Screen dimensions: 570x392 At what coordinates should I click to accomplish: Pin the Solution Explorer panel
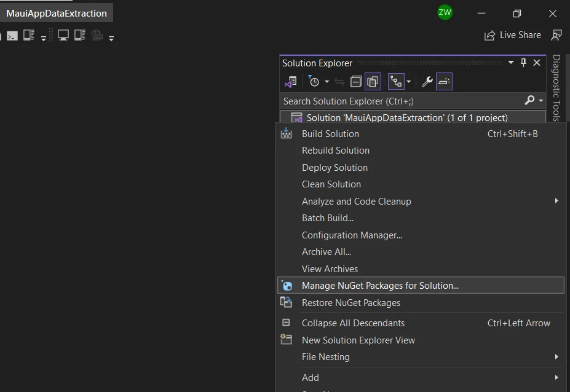(524, 63)
